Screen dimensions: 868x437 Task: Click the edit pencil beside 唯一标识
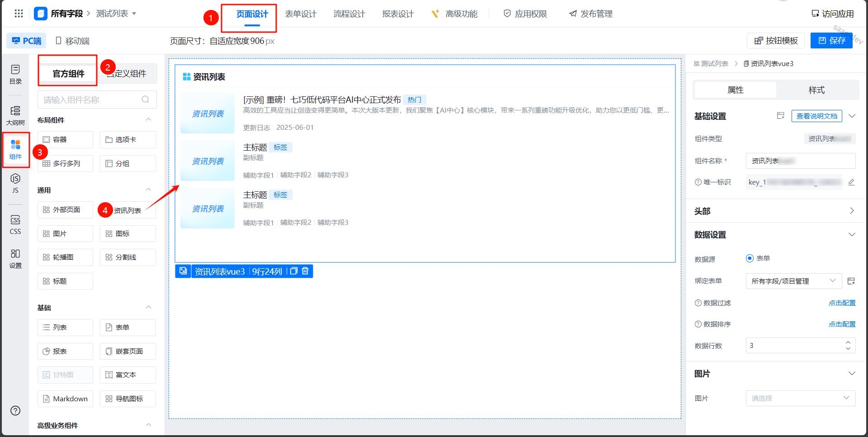pyautogui.click(x=851, y=182)
